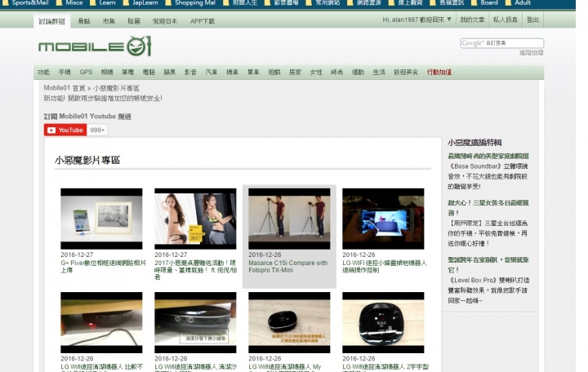Open the Samsung winter service sidebar article heading
This screenshot has width=588, height=372.
(488, 207)
